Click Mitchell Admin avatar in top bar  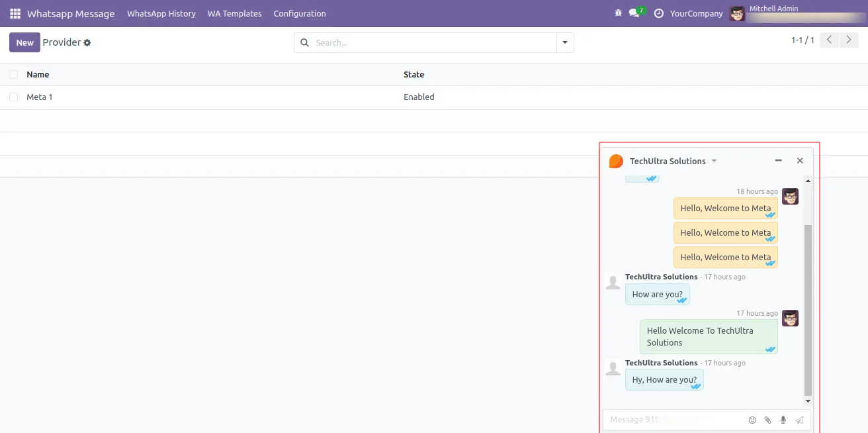pos(737,13)
